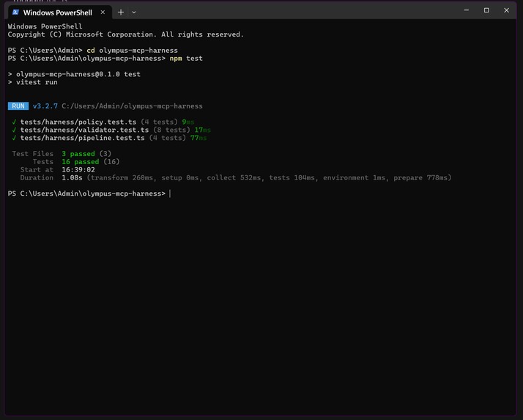Minimize the terminal window
Screen dimensions: 523x420
point(467,10)
